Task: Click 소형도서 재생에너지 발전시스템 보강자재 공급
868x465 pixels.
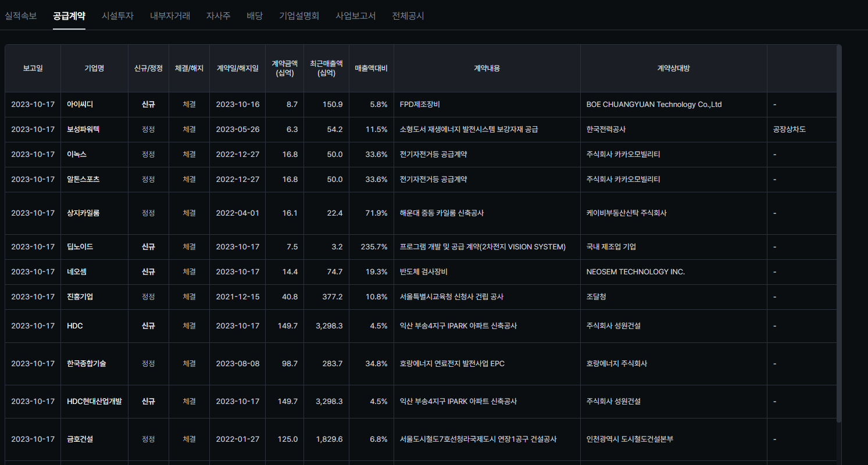Action: click(x=469, y=130)
